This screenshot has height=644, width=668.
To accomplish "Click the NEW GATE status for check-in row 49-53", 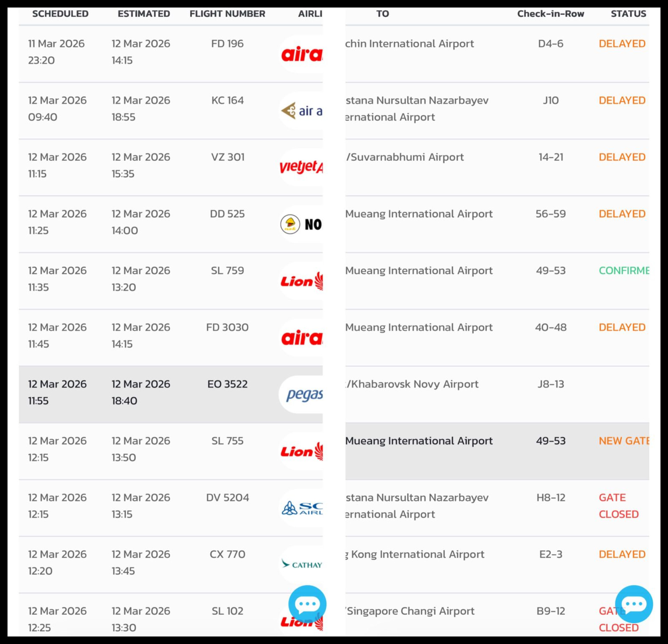I will (x=623, y=441).
